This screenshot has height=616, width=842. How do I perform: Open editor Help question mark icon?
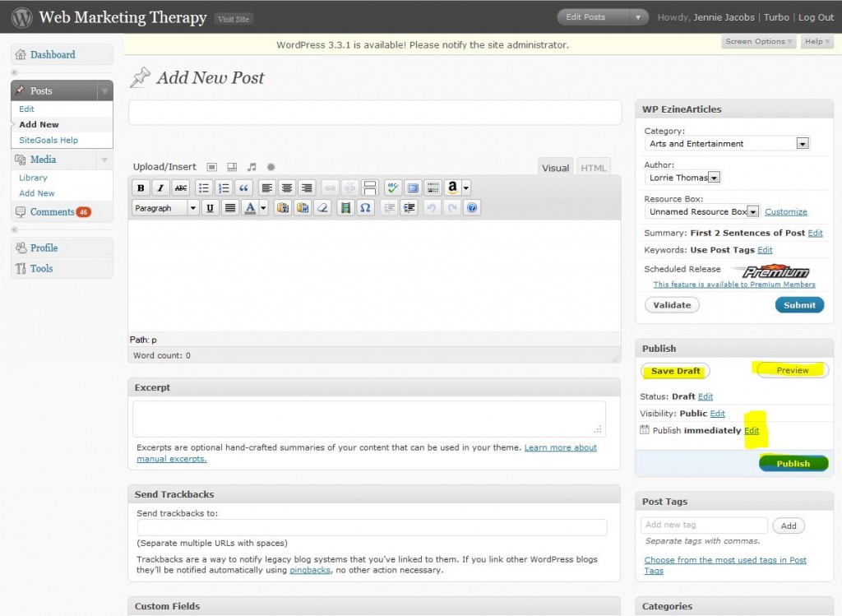472,208
